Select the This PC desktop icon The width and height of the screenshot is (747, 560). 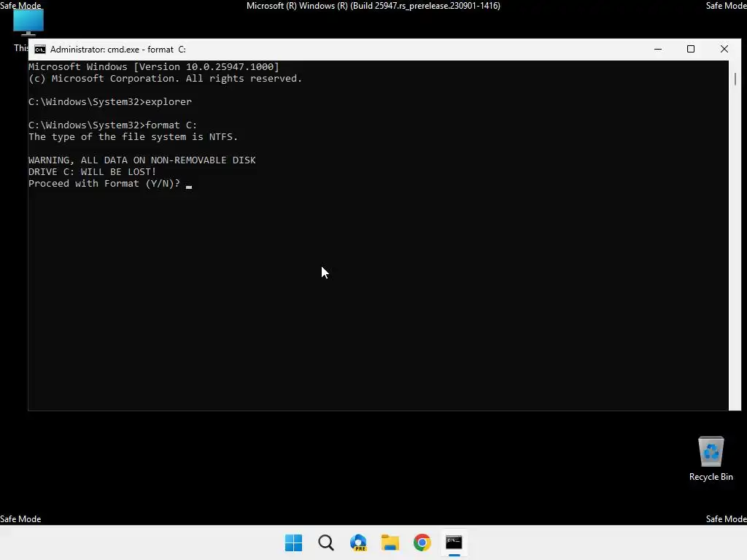coord(28,23)
